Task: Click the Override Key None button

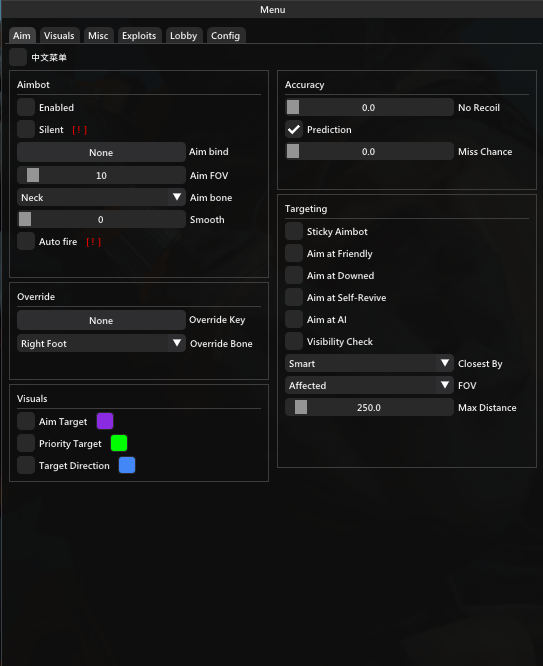Action: pos(101,320)
